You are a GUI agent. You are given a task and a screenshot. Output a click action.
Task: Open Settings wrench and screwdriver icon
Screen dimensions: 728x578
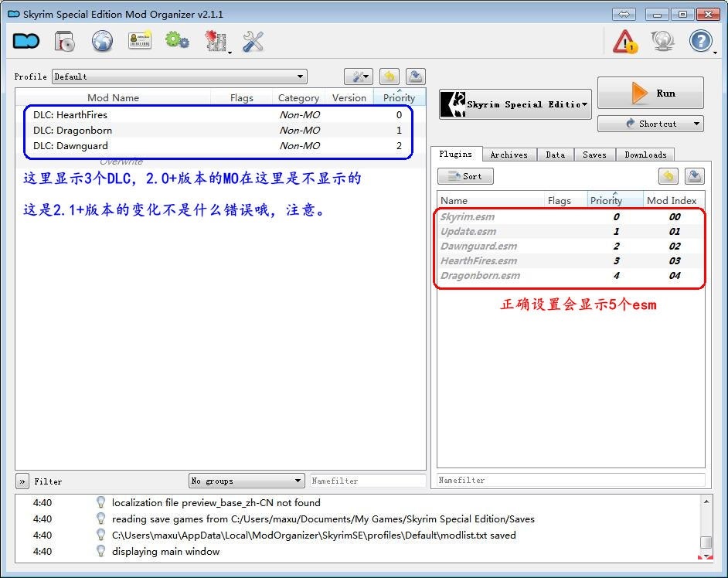pos(253,41)
